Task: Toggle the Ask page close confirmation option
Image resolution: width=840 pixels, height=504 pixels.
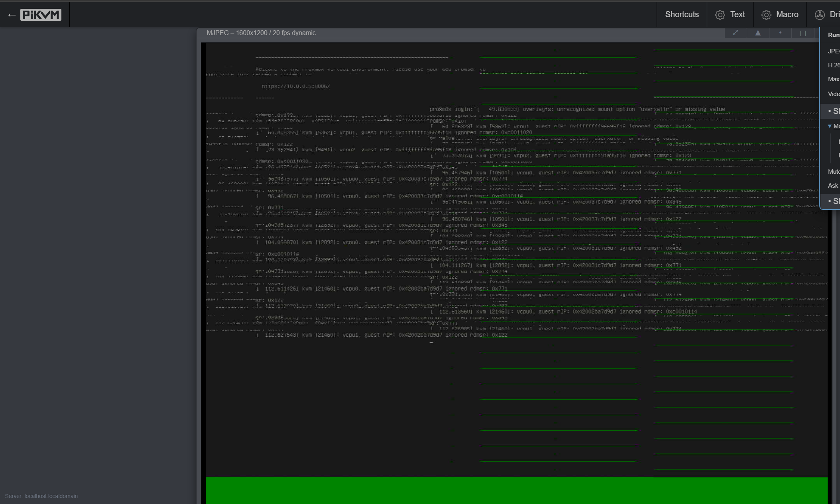Action: [x=833, y=186]
